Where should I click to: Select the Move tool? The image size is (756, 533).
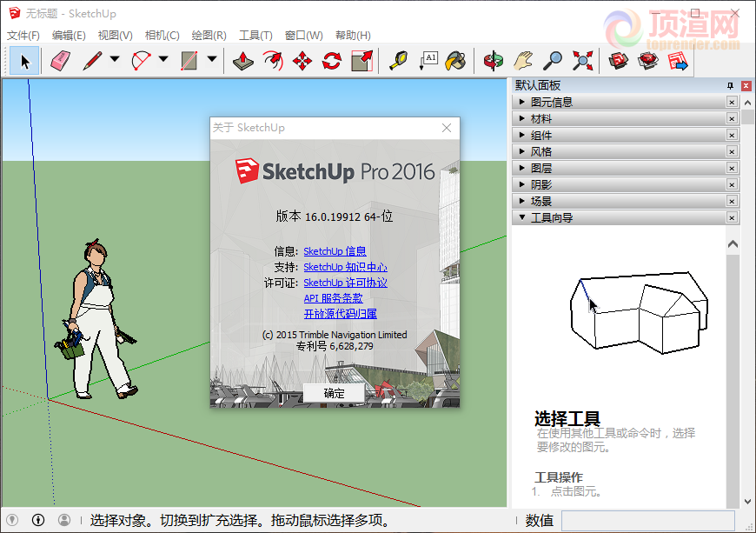pos(302,61)
